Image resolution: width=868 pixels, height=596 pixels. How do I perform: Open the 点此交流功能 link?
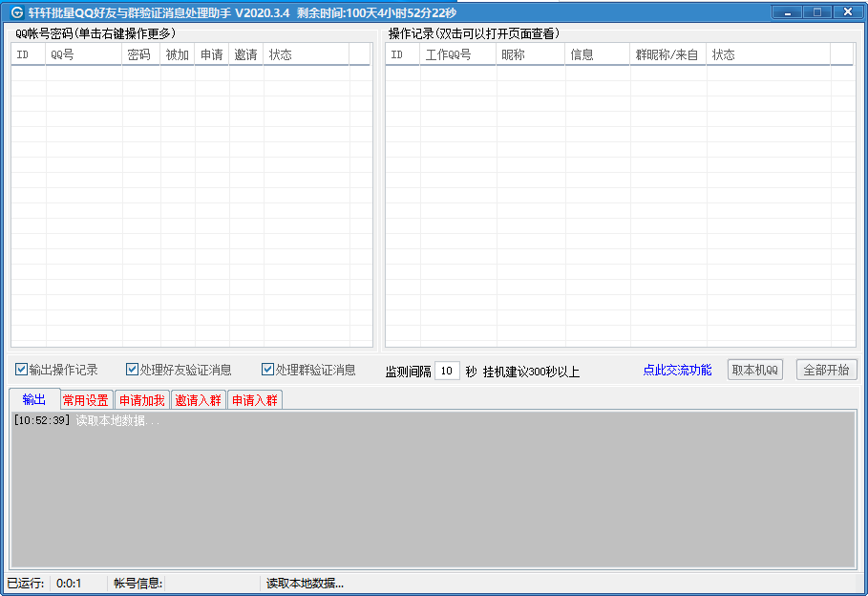[x=677, y=370]
